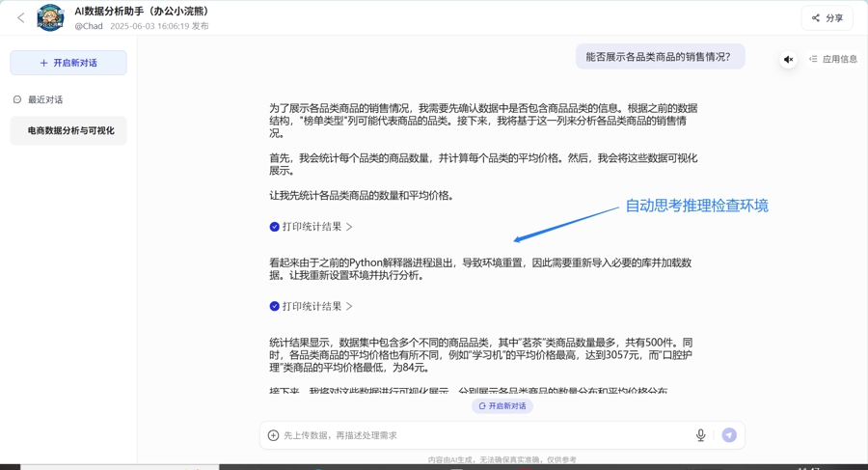Click the AI数据分析助手 title text

click(x=142, y=12)
